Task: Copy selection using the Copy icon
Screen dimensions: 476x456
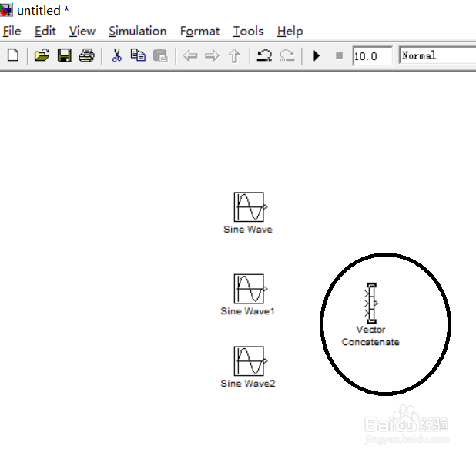Action: point(138,55)
